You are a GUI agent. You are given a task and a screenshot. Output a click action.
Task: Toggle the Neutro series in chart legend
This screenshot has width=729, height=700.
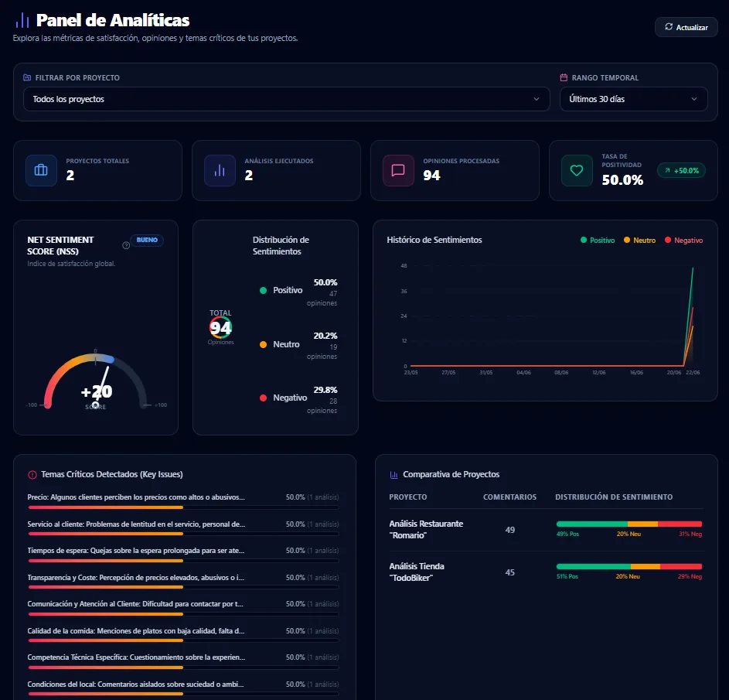tap(640, 240)
